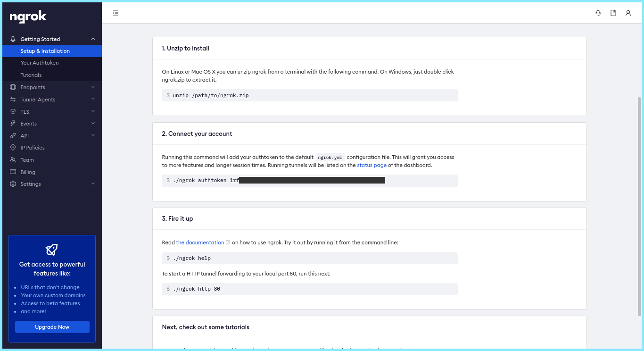Expand the Settings submenu chevron
Viewport: 644px width, 351px height.
[93, 184]
